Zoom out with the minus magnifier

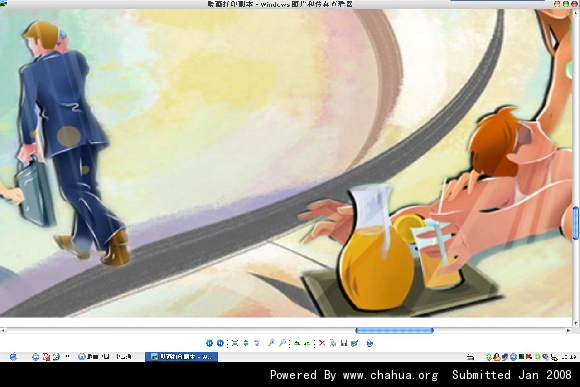coord(282,343)
